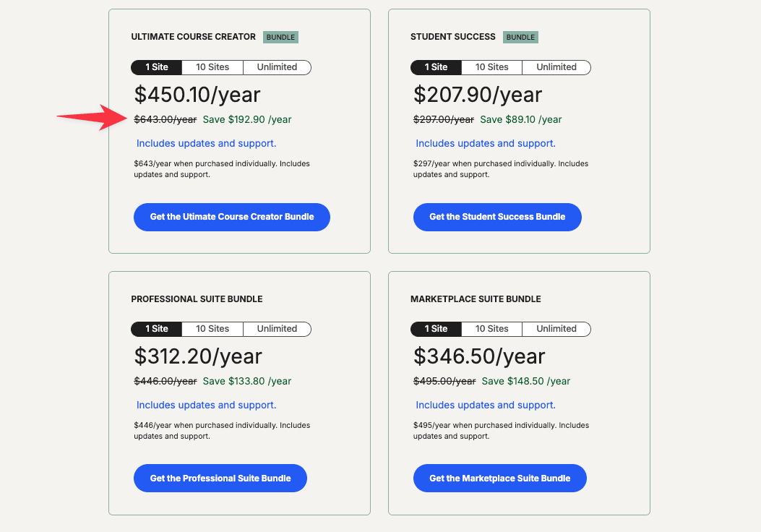Select 10 Sites for Ultimate Course Creator
Screen dimensions: 761x532
click(x=212, y=67)
